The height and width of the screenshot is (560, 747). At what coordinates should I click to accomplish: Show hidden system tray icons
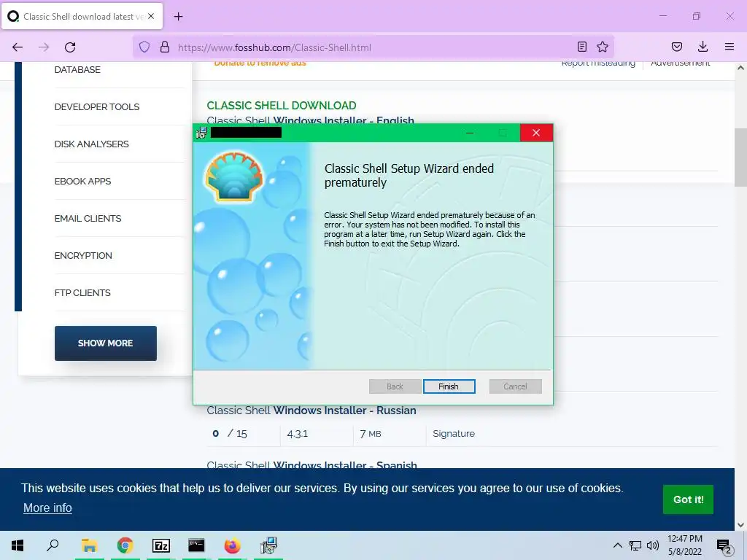[617, 545]
